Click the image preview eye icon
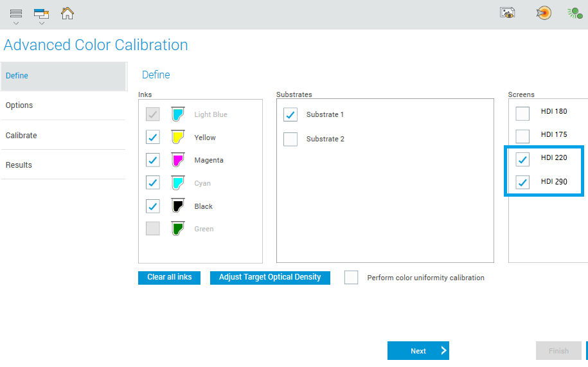Image resolution: width=588 pixels, height=367 pixels. (508, 13)
